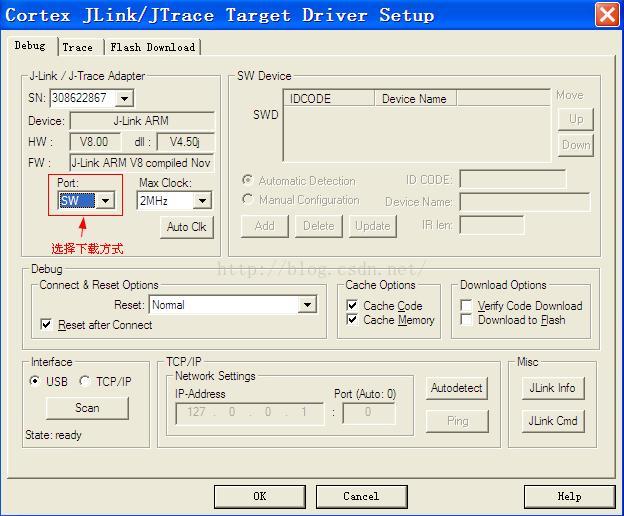
Task: Move device Down in list
Action: [x=576, y=145]
